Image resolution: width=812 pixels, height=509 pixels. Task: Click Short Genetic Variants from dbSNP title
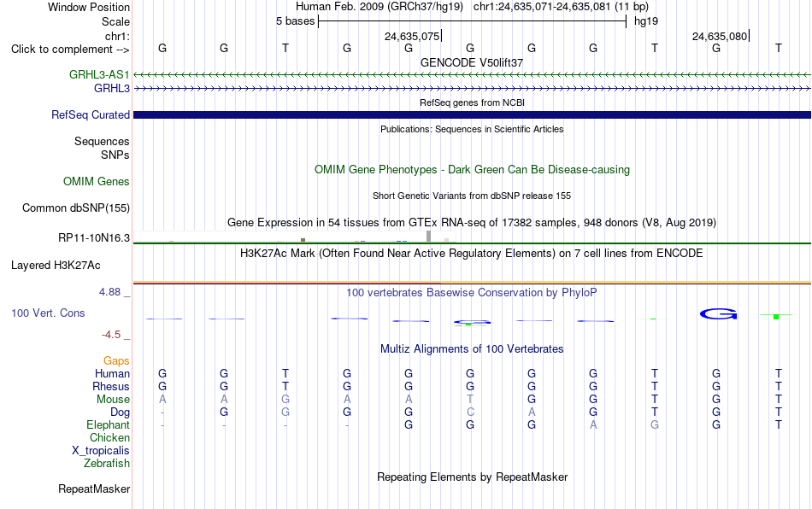[472, 196]
